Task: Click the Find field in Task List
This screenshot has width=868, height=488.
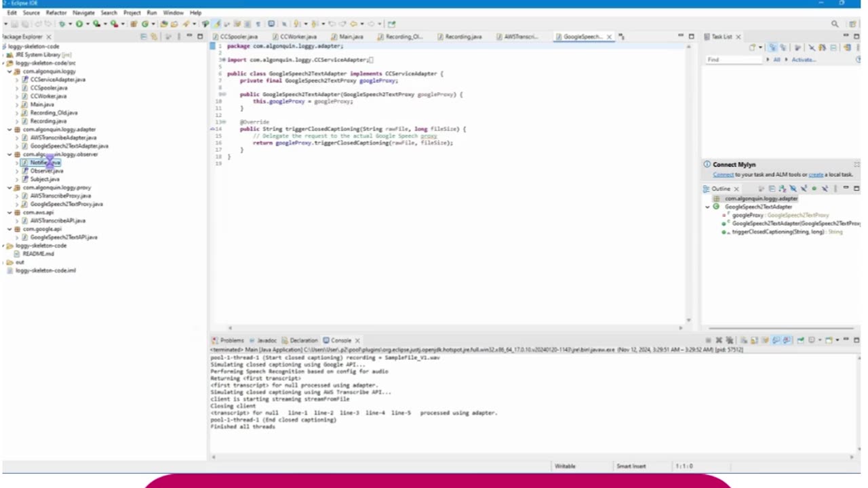Action: coord(734,60)
